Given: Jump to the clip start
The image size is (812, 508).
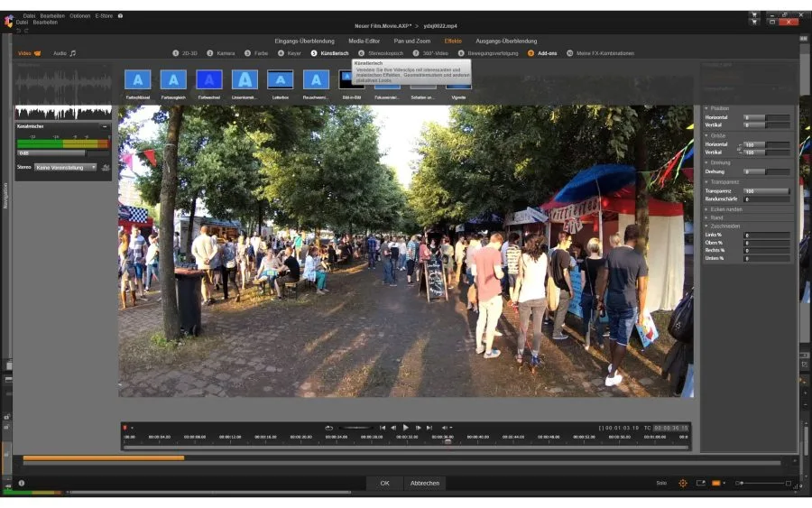Looking at the screenshot, I should 383,428.
